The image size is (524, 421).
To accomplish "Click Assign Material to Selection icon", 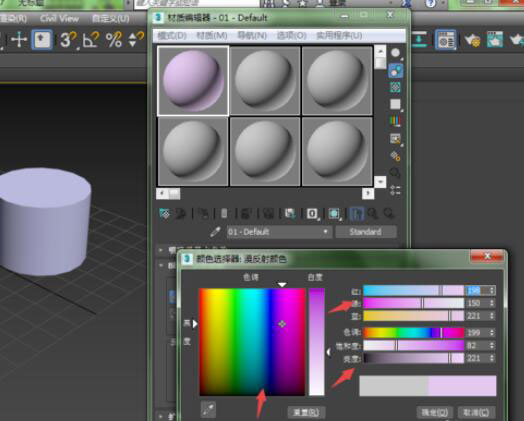I will pos(203,214).
